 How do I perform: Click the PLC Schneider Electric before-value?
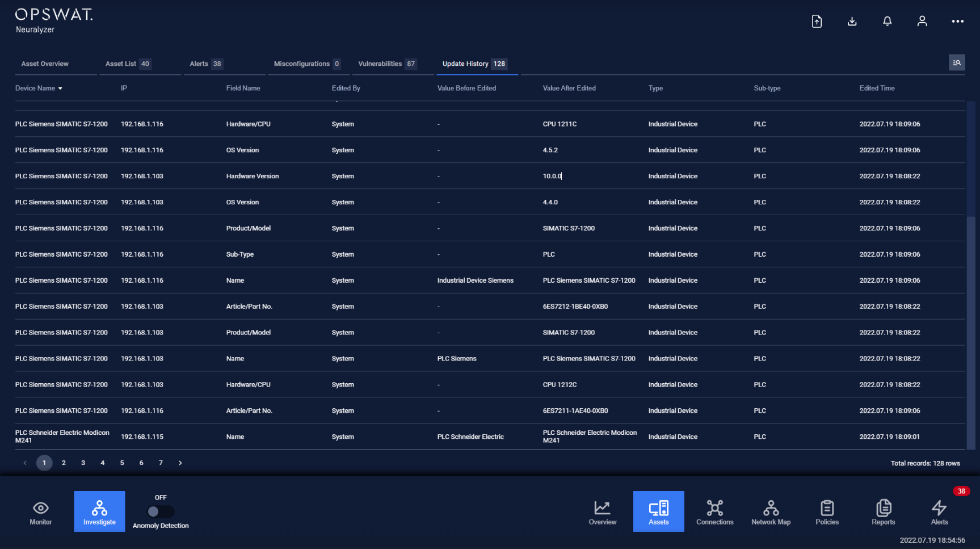[x=470, y=437]
